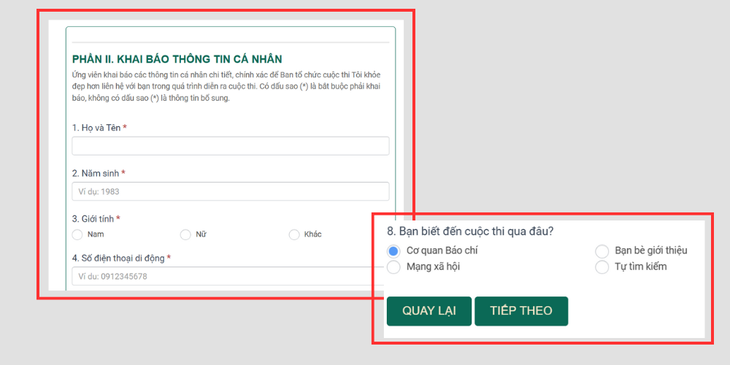Select the Nam gender radio button

click(x=77, y=235)
